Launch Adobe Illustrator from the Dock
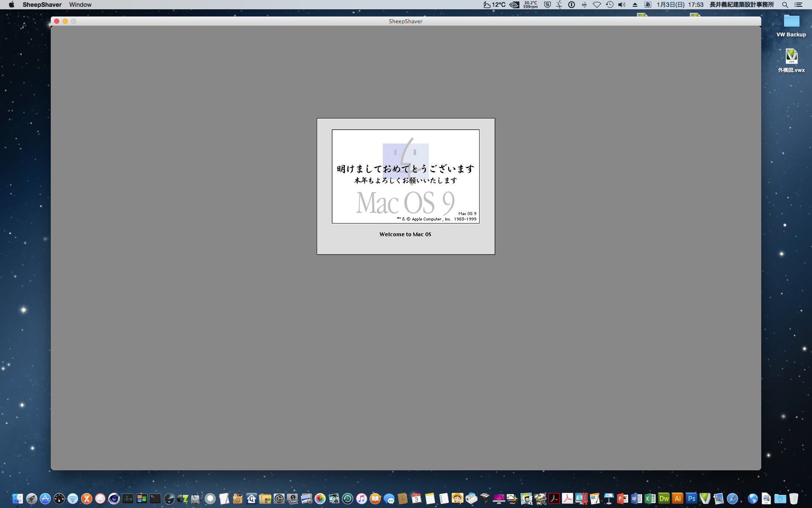812x508 pixels. 678,499
